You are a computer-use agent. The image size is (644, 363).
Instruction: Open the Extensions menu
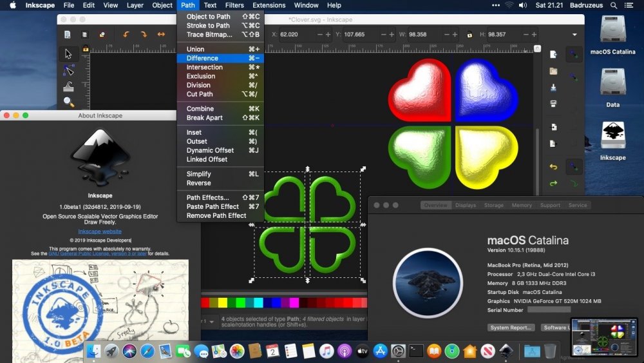pos(269,5)
